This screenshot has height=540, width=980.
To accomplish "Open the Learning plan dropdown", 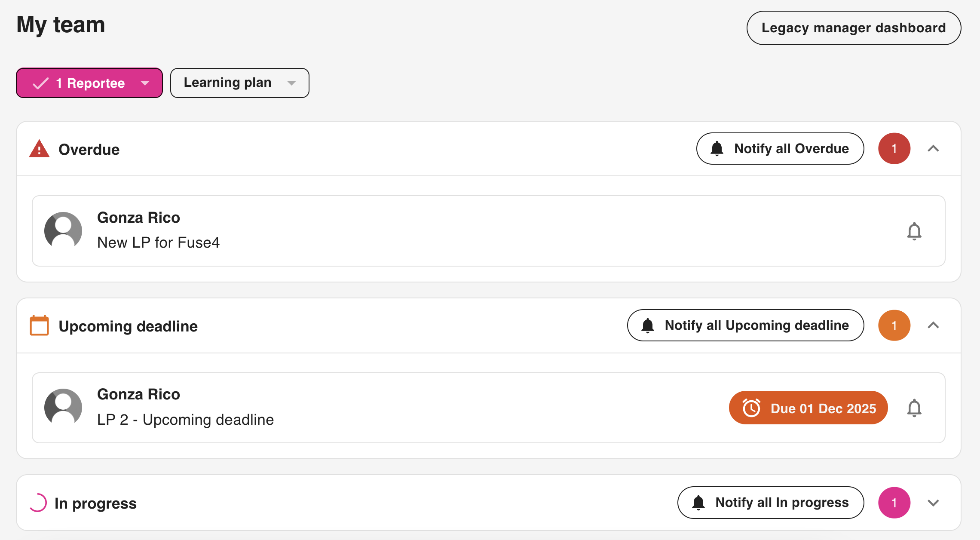I will point(239,83).
